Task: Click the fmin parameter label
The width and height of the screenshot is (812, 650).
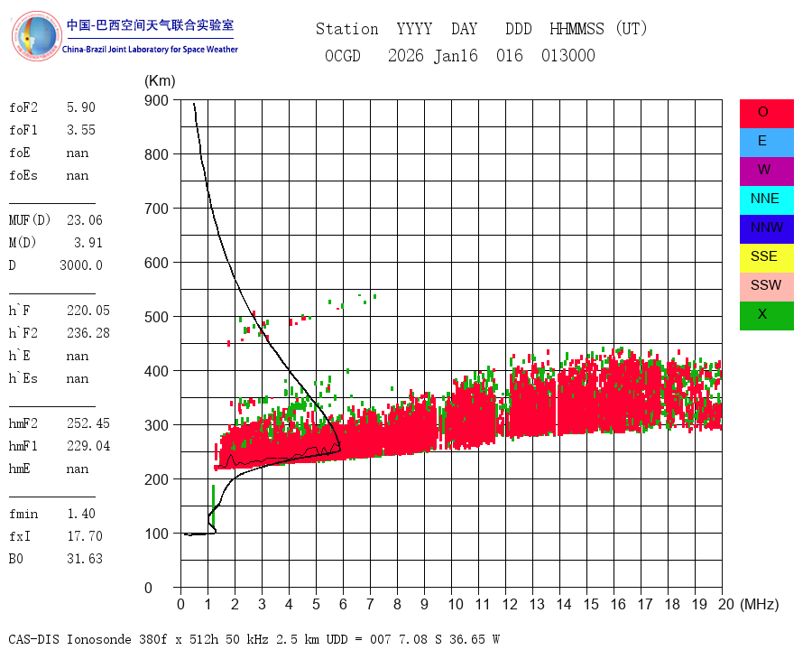Action: coord(23,514)
